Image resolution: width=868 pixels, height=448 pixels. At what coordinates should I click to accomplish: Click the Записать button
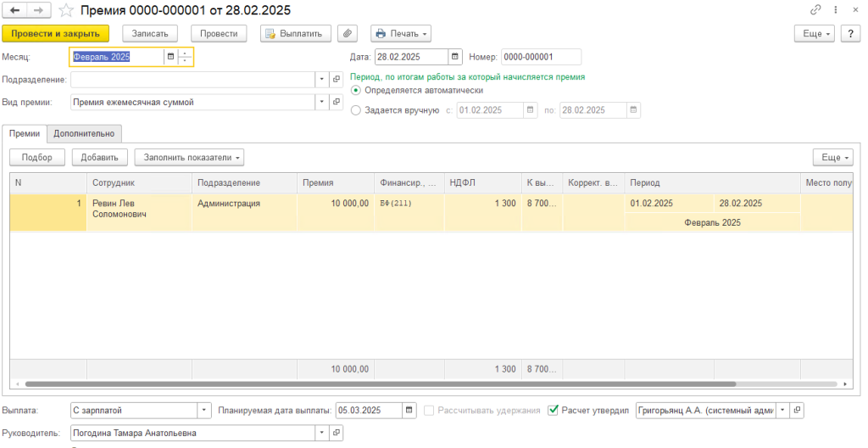tap(149, 33)
